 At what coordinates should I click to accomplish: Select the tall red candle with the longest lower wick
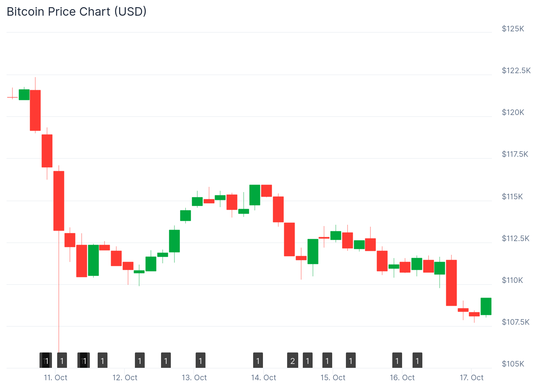click(59, 201)
